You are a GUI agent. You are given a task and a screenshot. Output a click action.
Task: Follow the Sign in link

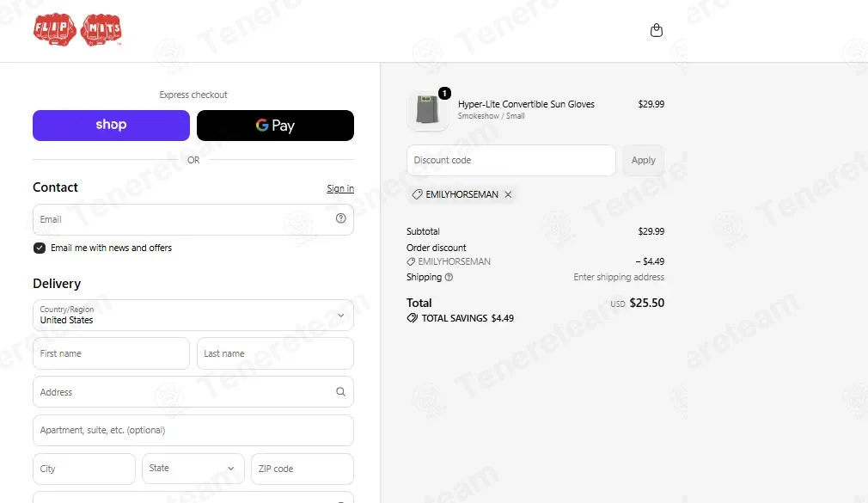click(x=340, y=188)
